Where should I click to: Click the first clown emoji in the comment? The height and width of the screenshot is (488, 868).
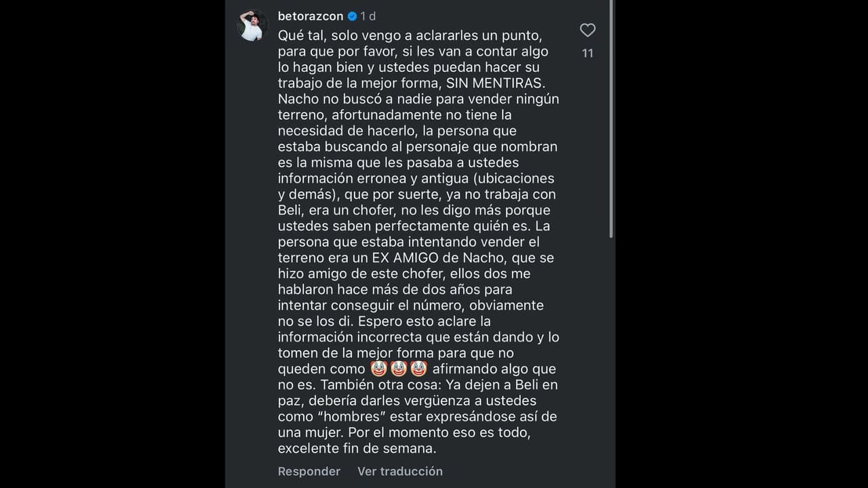[378, 368]
